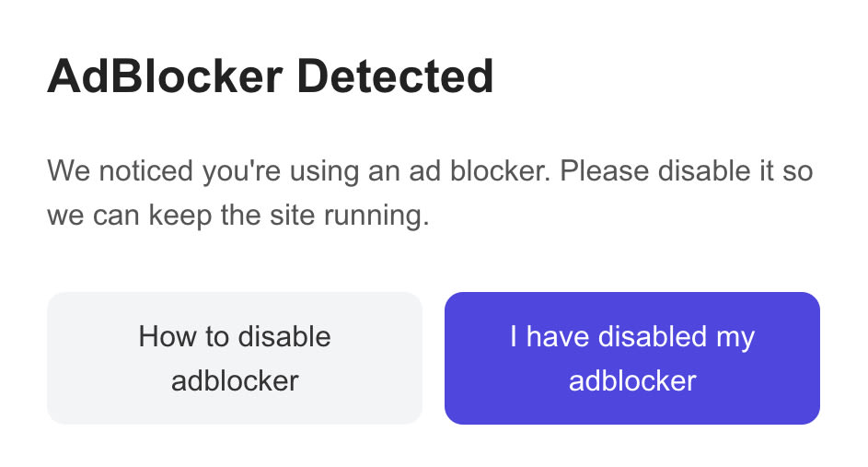Click the word "Detected" in the title

(395, 76)
